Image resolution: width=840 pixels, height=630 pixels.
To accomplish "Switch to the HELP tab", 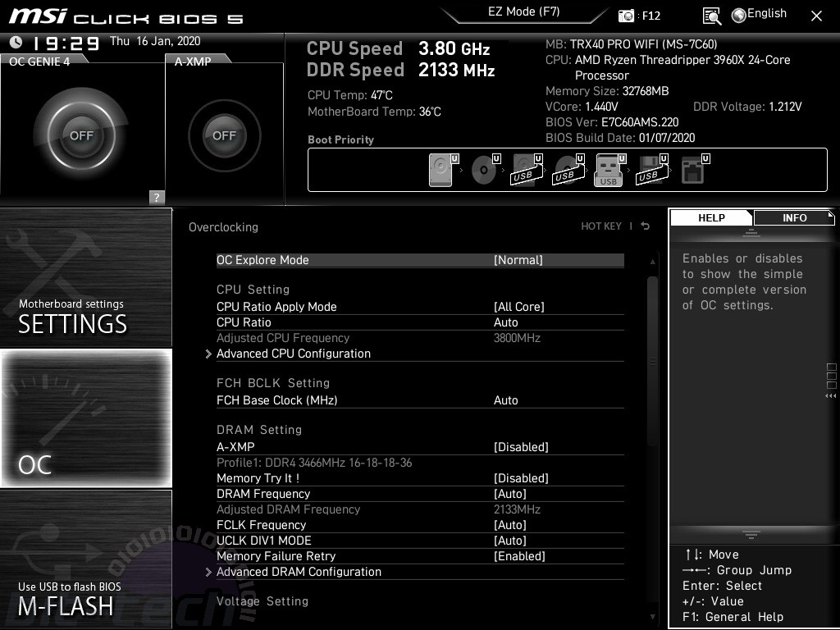I will (711, 218).
